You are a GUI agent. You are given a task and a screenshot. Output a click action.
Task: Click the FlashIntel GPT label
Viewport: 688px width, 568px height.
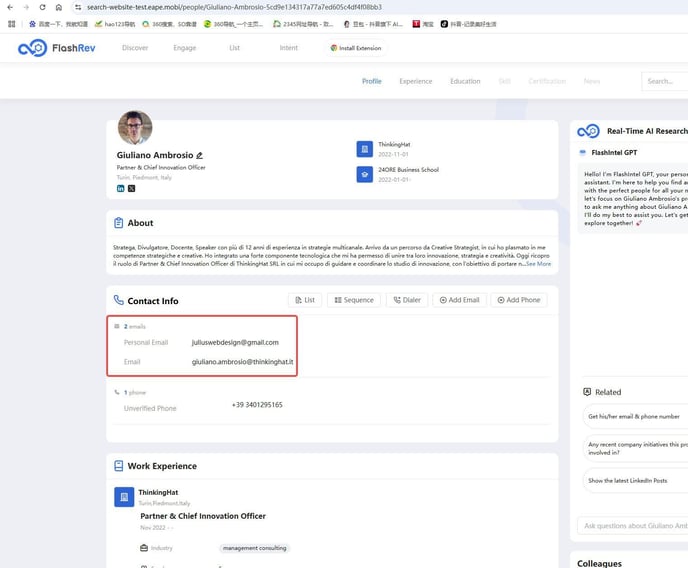tap(614, 153)
